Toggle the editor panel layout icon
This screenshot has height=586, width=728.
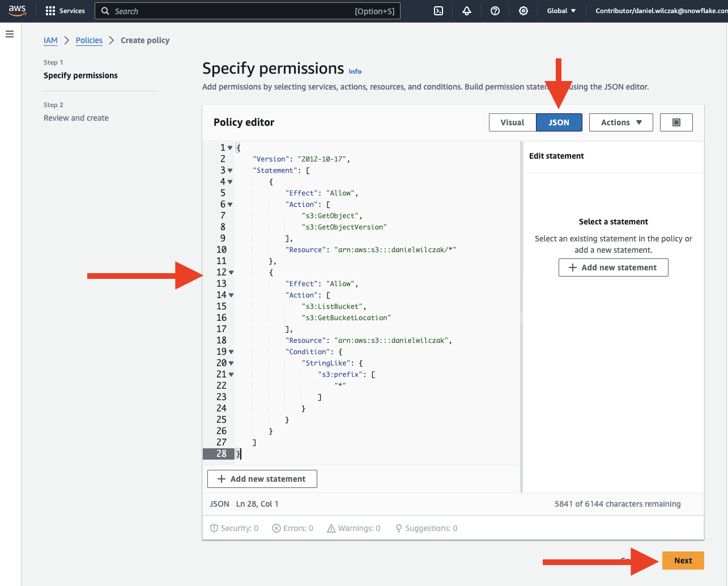[676, 122]
